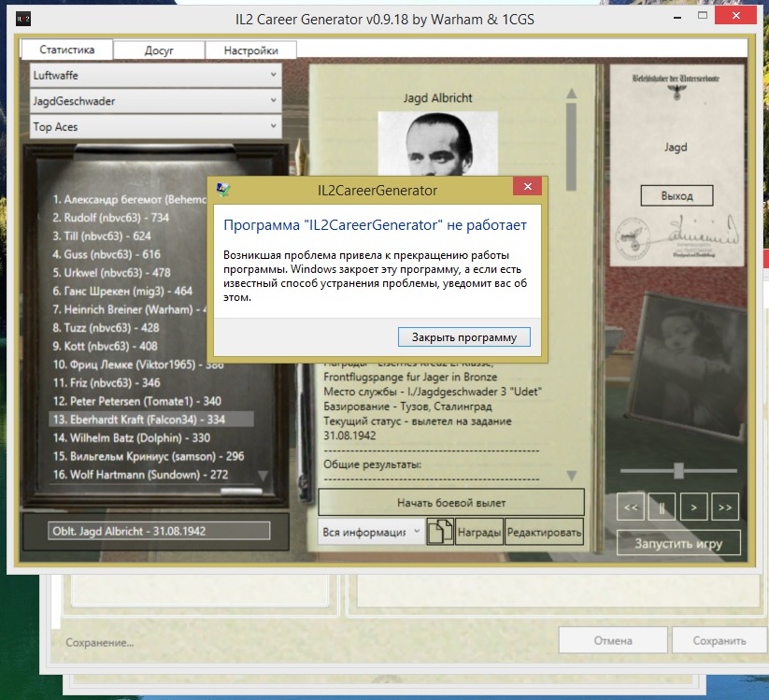
Task: Expand the JagdGeschwader dropdown
Action: point(155,101)
